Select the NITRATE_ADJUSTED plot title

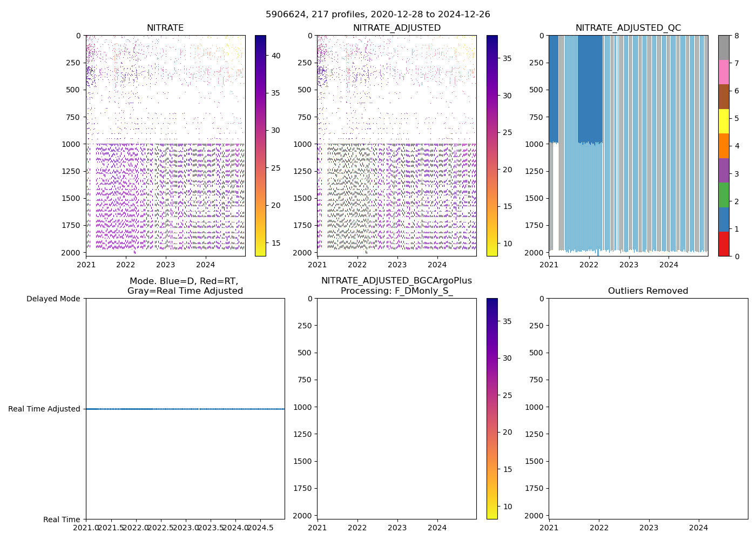pos(396,28)
